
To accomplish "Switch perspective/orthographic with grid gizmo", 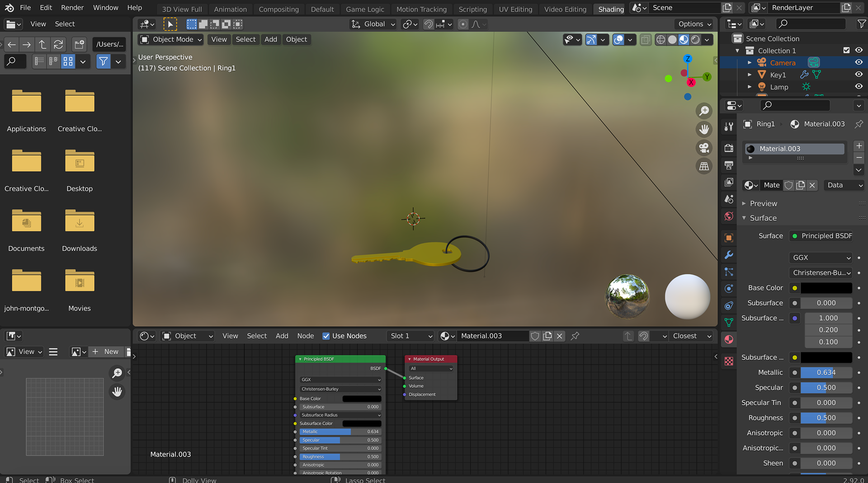I will click(704, 166).
